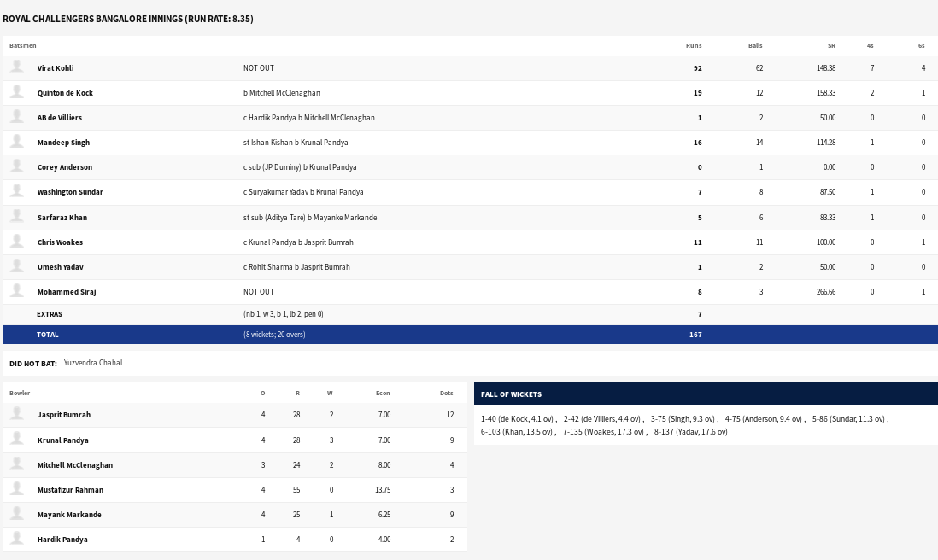The width and height of the screenshot is (938, 560).
Task: Click the Fall of Wickets header
Action: (x=511, y=394)
